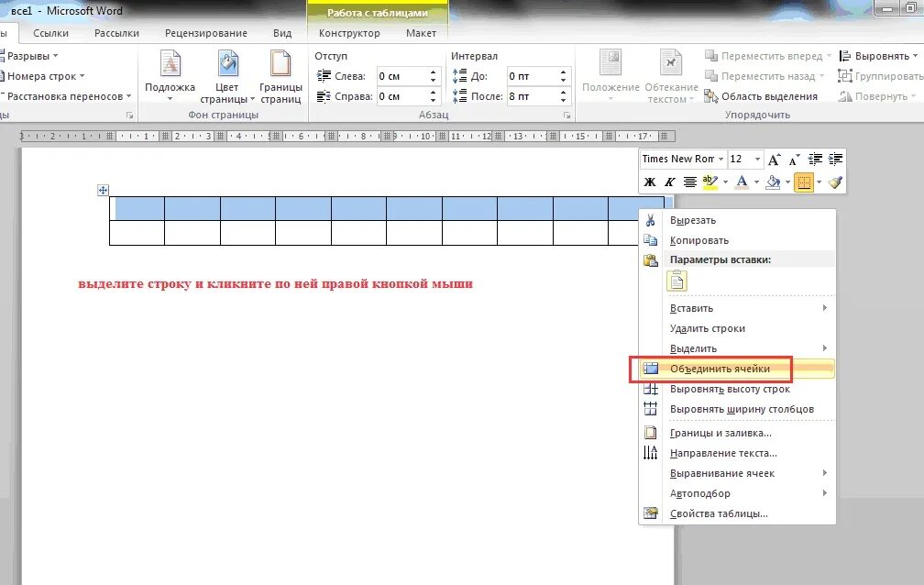Open the Выделить submenu

point(738,348)
